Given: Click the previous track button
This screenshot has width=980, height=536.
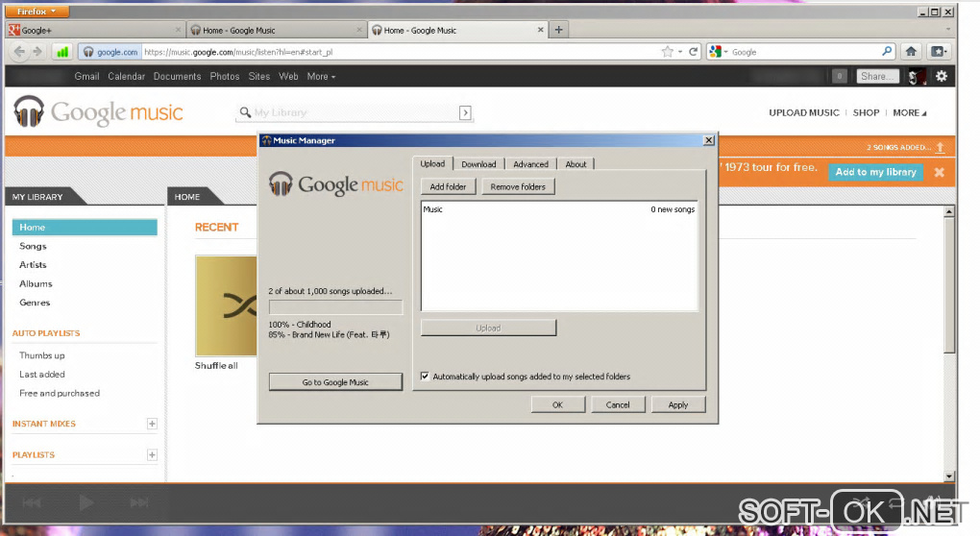Looking at the screenshot, I should 32,503.
